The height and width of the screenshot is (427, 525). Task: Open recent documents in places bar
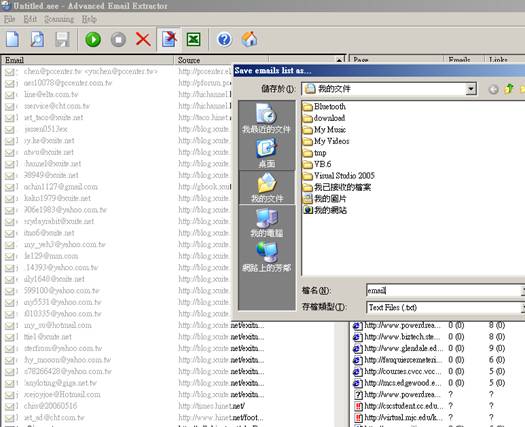(267, 118)
